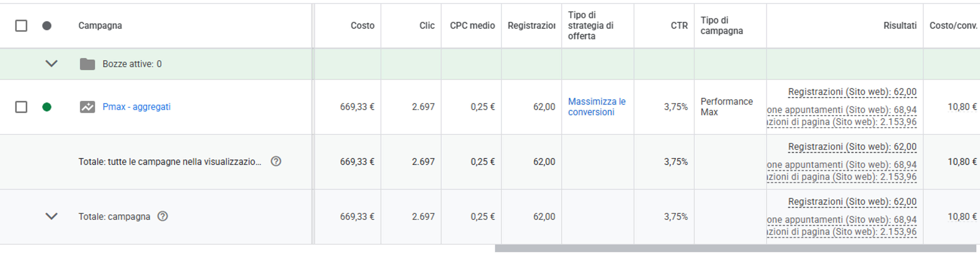Open help icon next to Totale: campagna
The width and height of the screenshot is (980, 261).
click(x=163, y=216)
